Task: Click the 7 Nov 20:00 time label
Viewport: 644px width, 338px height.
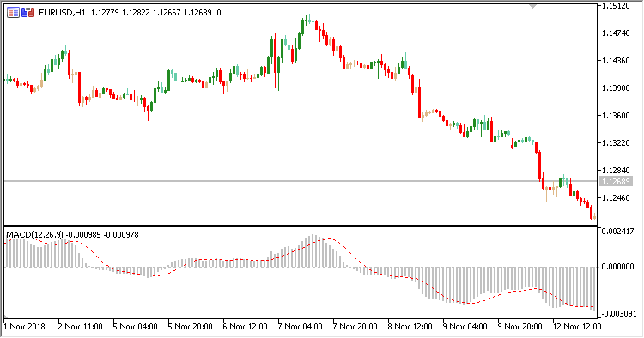Action: (355, 327)
